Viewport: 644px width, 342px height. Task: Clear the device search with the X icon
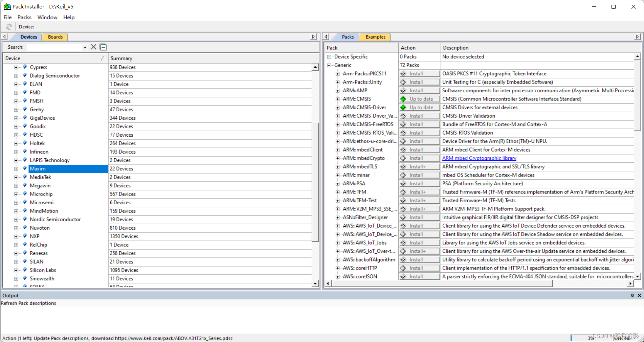93,47
